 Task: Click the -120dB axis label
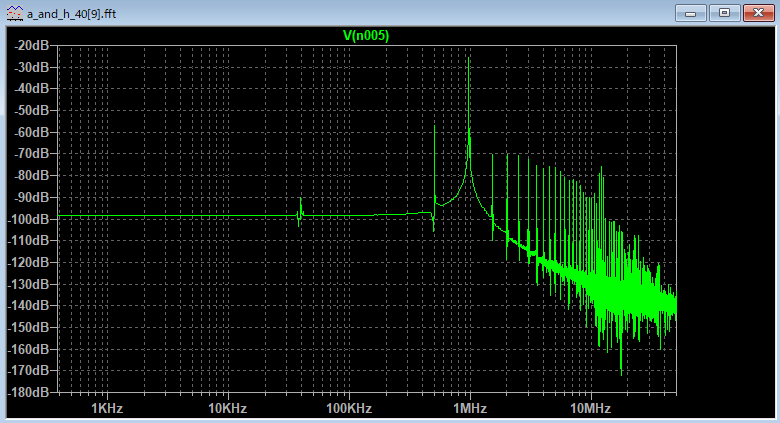coord(29,262)
